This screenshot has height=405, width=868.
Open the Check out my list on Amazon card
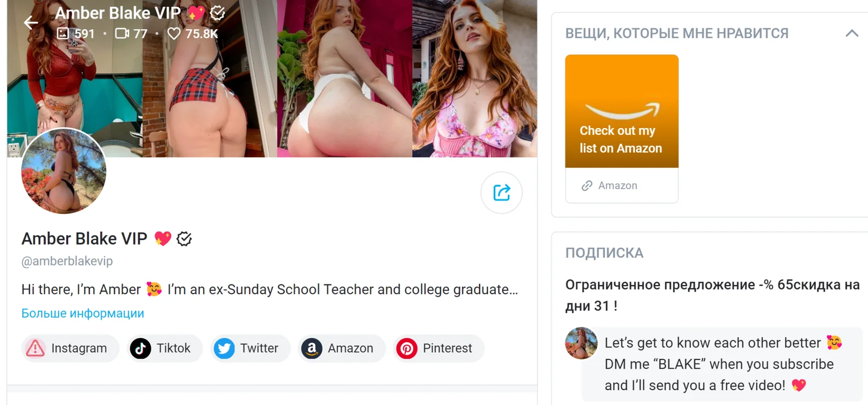622,111
